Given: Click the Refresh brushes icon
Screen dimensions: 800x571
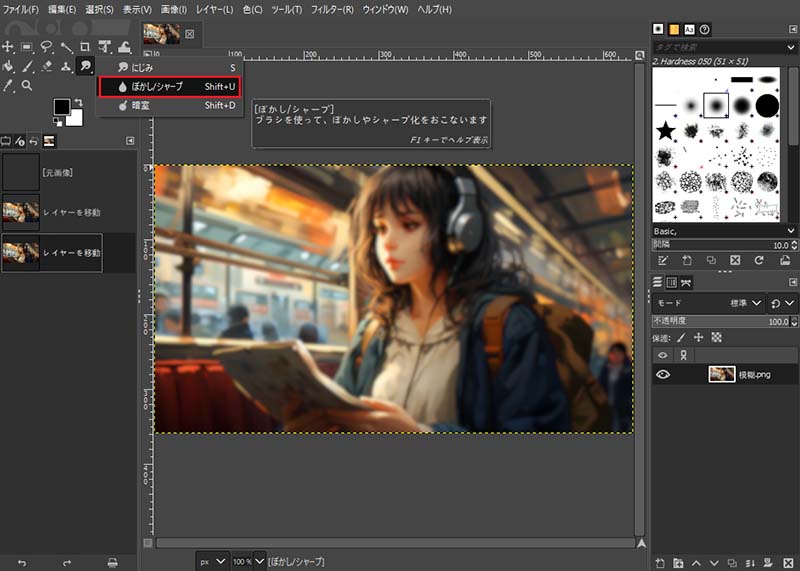Looking at the screenshot, I should click(759, 261).
